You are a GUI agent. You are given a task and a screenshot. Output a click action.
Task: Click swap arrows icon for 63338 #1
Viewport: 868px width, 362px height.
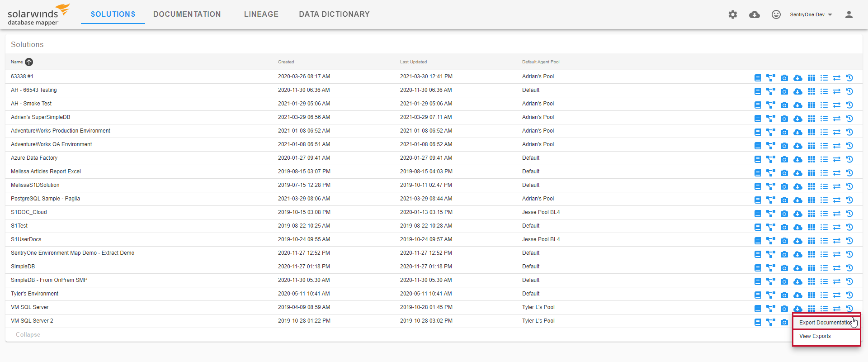(x=837, y=78)
